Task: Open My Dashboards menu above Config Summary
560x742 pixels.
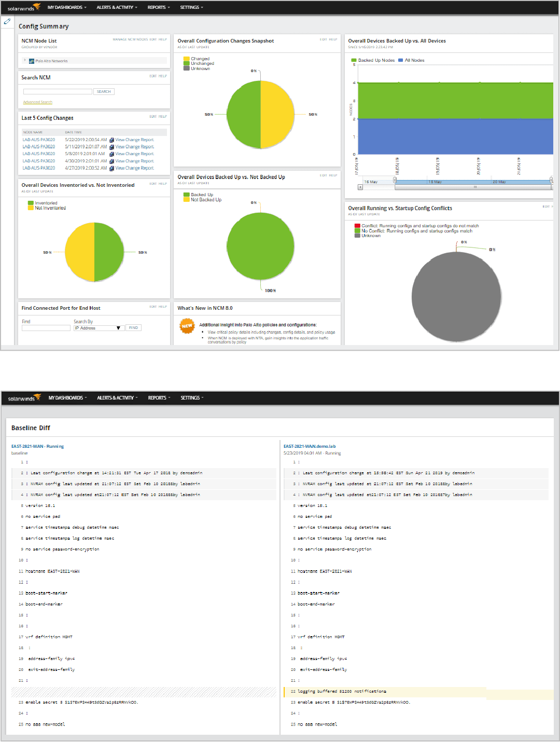Action: 67,7
